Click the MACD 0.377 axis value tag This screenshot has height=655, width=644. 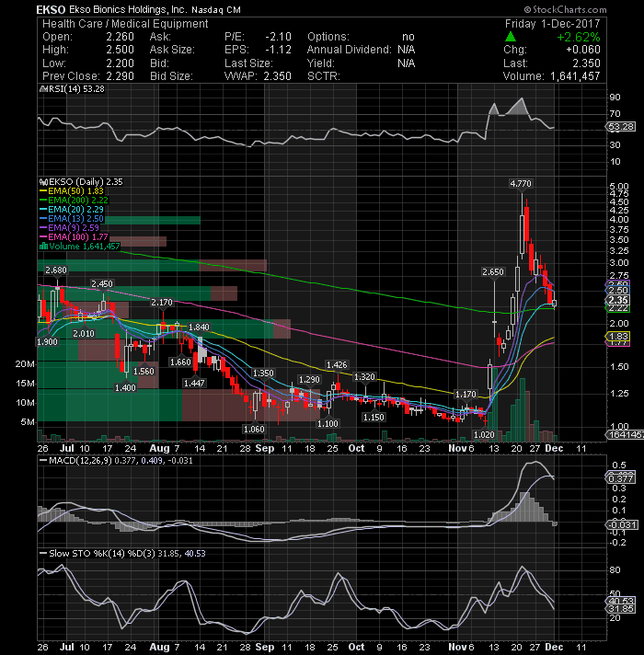[621, 478]
